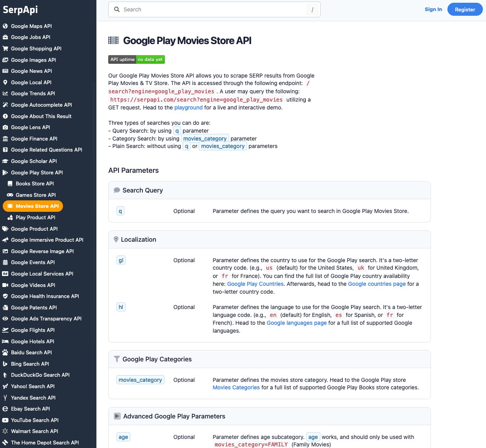The height and width of the screenshot is (448, 486).
Task: Click the hl parameter anchor
Action: 121,307
